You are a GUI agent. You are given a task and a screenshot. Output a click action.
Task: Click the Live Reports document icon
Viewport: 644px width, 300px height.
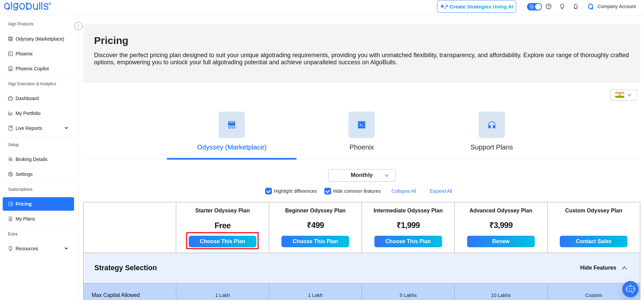tap(10, 128)
